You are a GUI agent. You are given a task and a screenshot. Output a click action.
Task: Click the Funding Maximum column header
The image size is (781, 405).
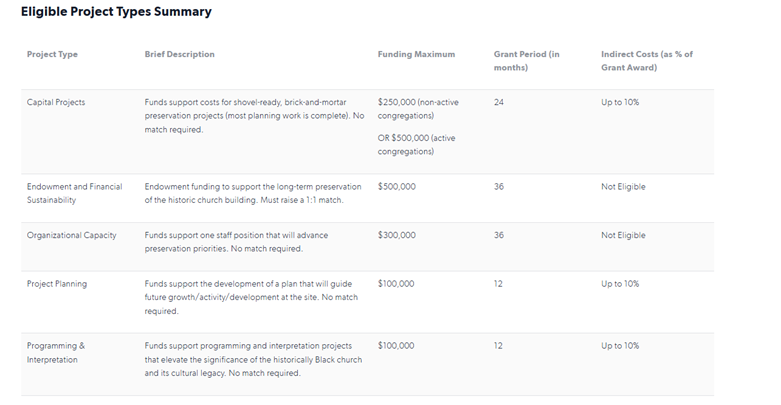coord(416,54)
